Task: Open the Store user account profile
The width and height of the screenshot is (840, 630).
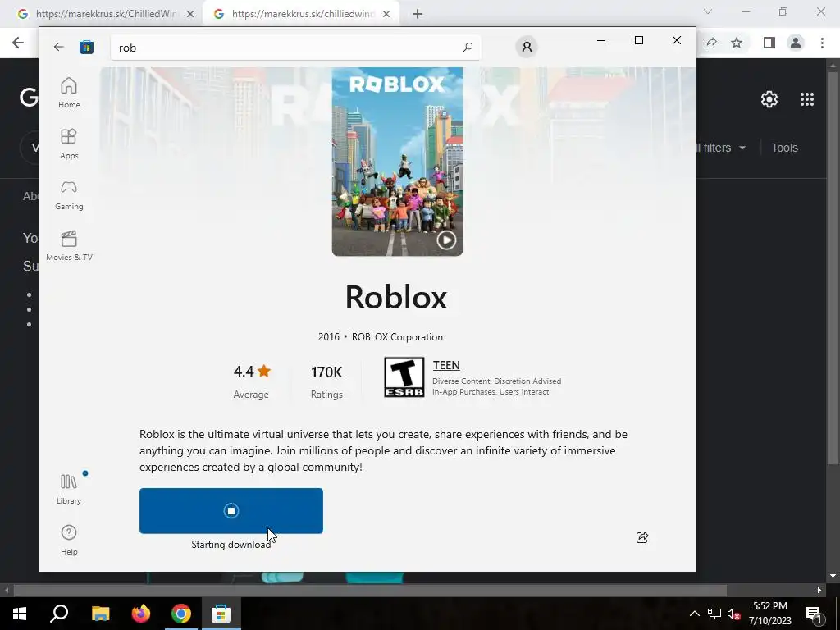Action: pyautogui.click(x=527, y=47)
